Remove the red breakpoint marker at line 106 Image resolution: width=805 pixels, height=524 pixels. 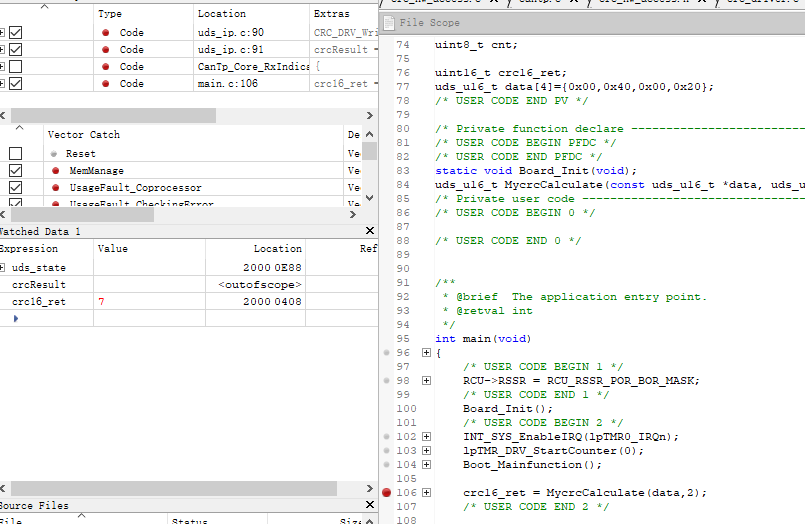[x=387, y=492]
